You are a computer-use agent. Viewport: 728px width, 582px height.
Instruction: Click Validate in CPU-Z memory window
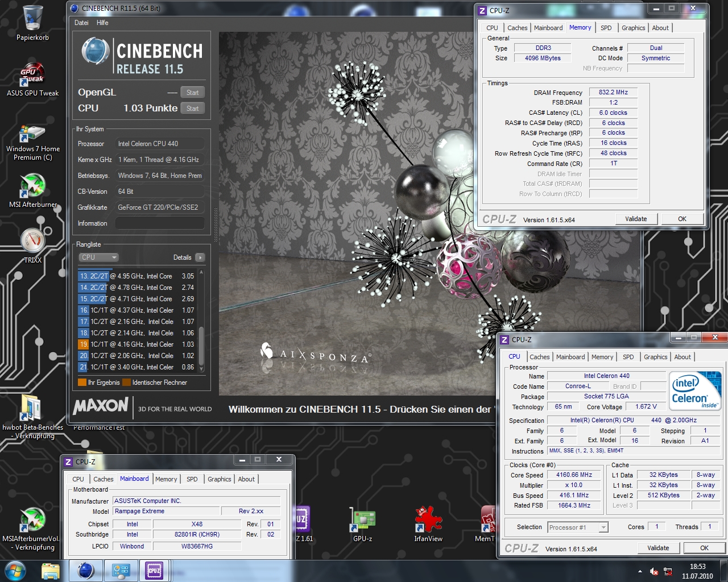[636, 219]
